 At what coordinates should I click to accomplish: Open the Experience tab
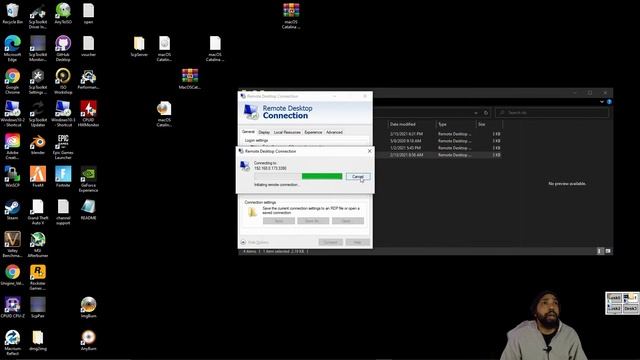click(x=313, y=132)
